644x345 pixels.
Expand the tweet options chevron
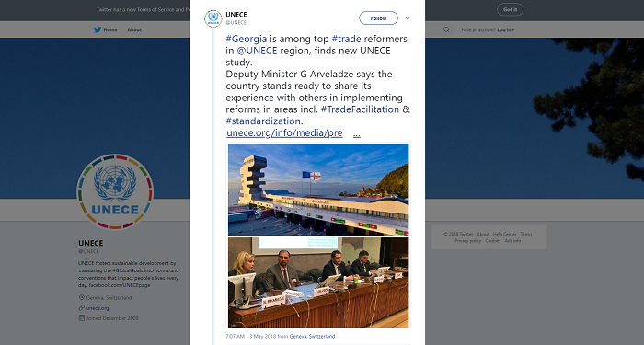(408, 18)
